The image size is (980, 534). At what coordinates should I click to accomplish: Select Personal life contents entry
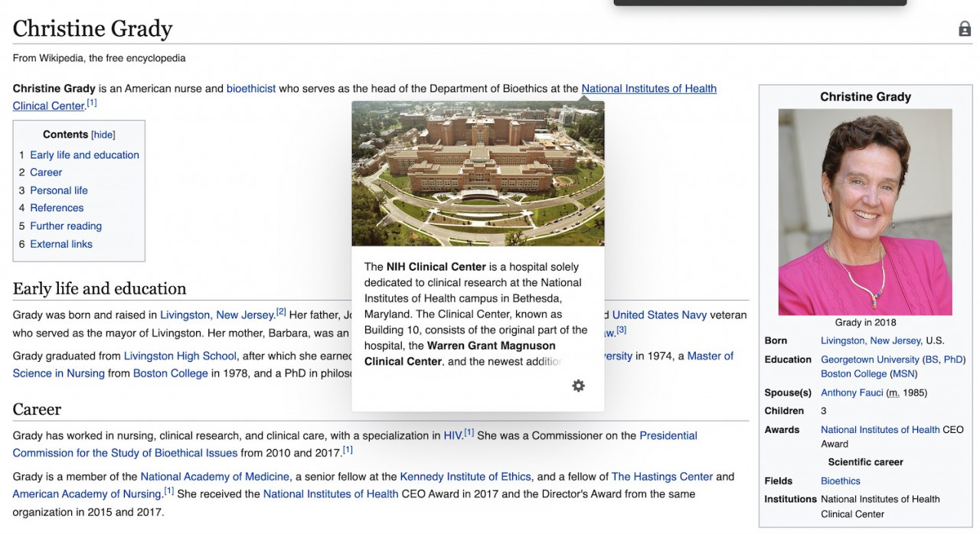(58, 190)
